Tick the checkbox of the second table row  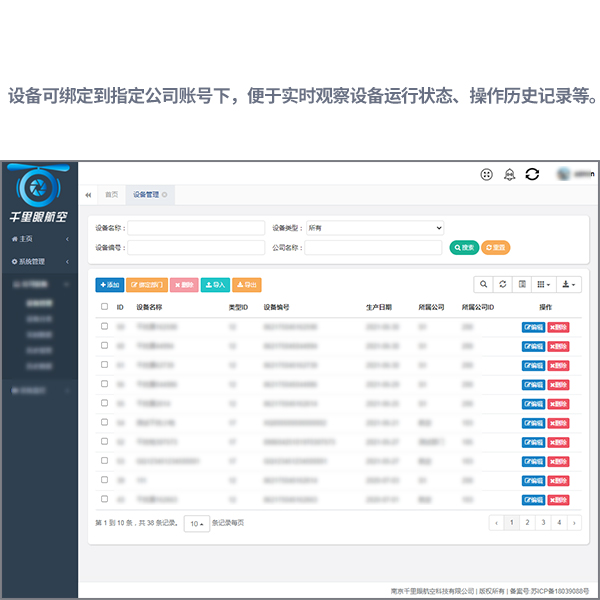pyautogui.click(x=104, y=345)
